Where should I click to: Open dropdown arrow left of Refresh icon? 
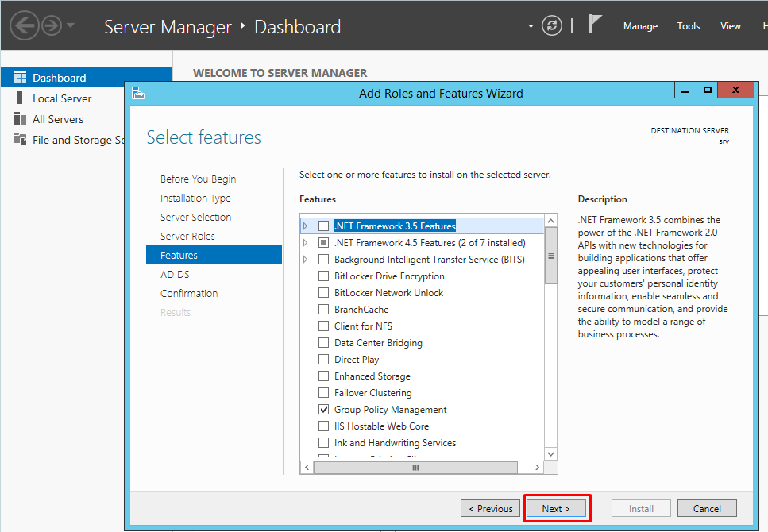(531, 26)
